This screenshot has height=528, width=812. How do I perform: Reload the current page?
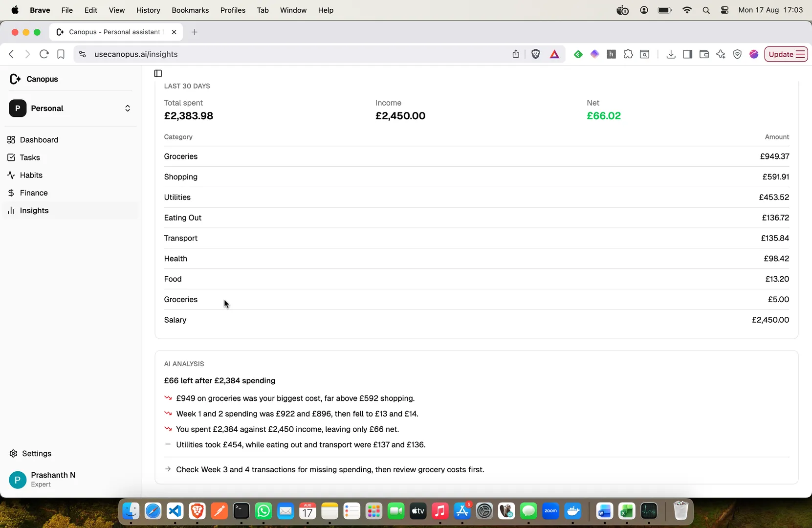[x=44, y=54]
